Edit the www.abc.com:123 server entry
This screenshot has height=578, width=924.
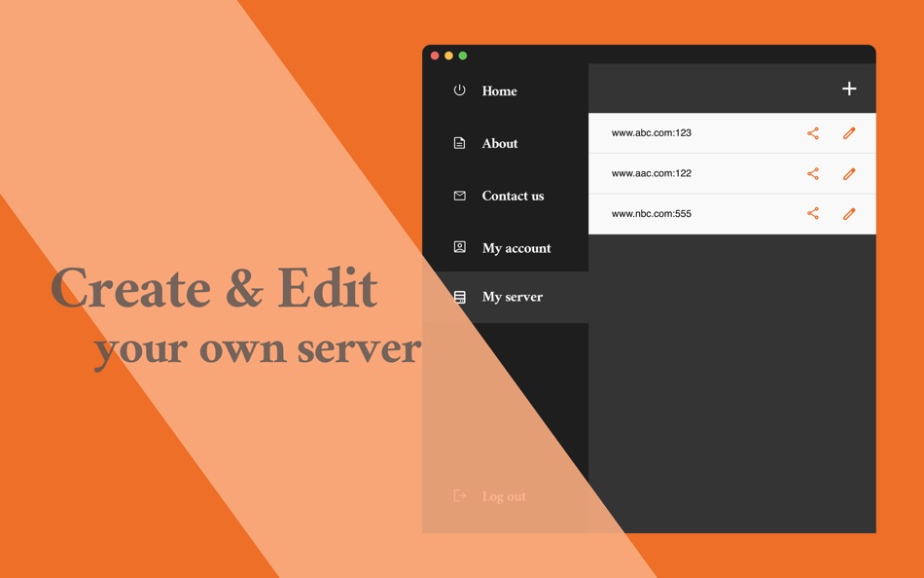pos(848,133)
